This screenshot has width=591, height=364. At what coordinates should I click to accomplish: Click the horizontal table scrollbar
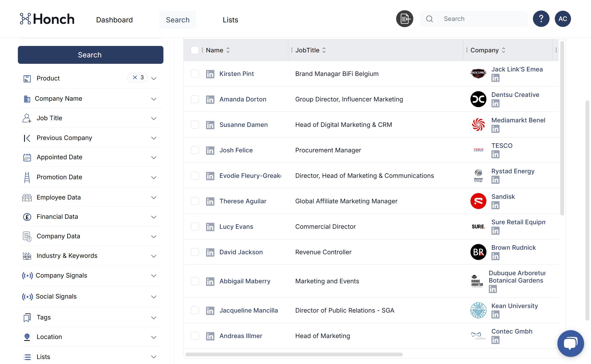[294, 354]
